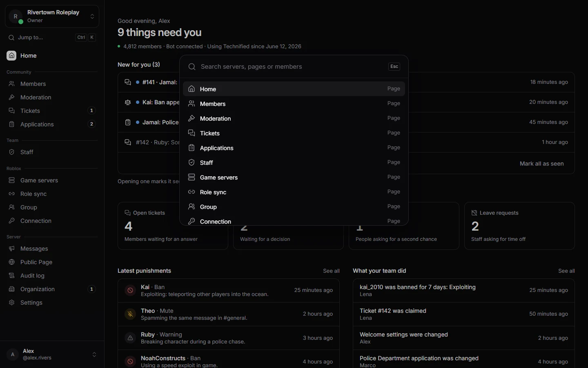Click the Public Page globe icon in the sidebar
Screen dimensions: 588x368
(12, 262)
